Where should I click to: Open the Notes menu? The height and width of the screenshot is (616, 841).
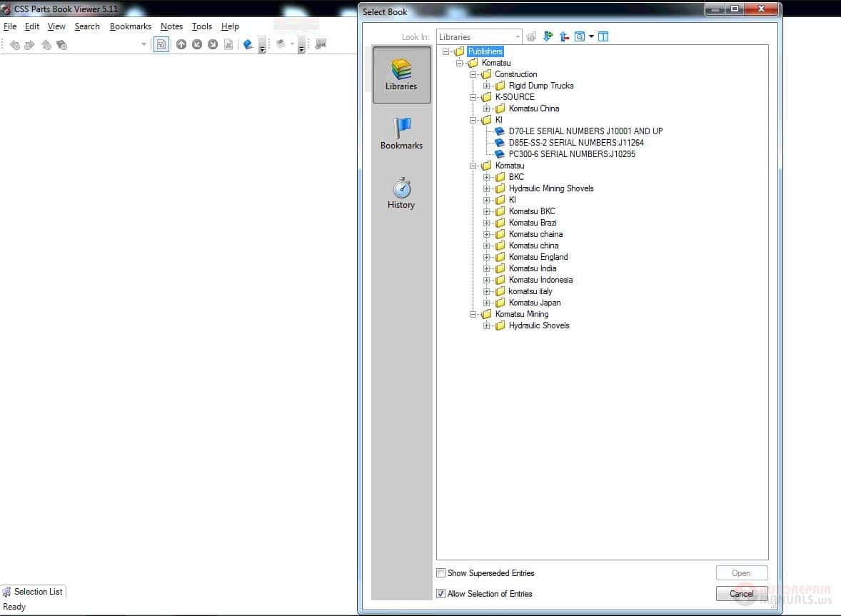coord(171,26)
